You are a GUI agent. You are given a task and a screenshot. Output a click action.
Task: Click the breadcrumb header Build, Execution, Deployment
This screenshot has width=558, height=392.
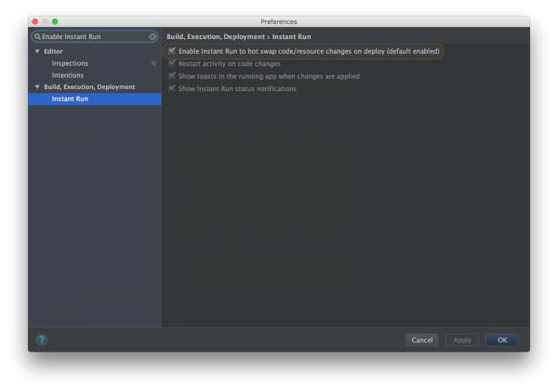tap(216, 36)
